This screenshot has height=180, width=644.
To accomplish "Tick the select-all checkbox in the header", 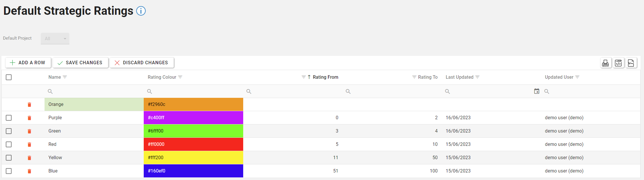I will (x=9, y=77).
